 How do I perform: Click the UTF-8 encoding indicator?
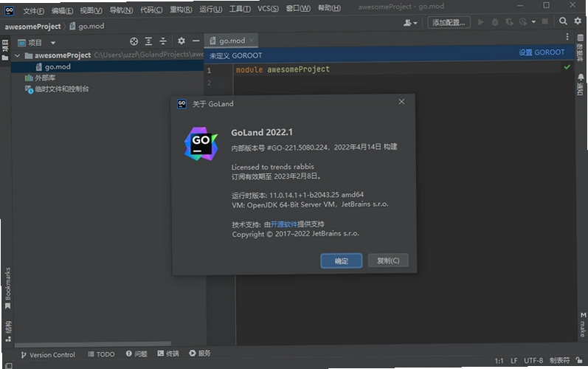(533, 361)
